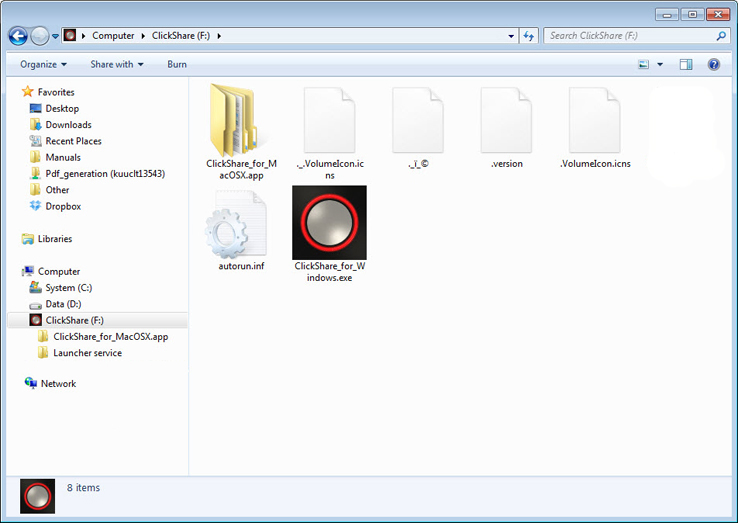Open the view options dropdown arrow
Viewport: 738px width, 523px height.
pos(660,64)
